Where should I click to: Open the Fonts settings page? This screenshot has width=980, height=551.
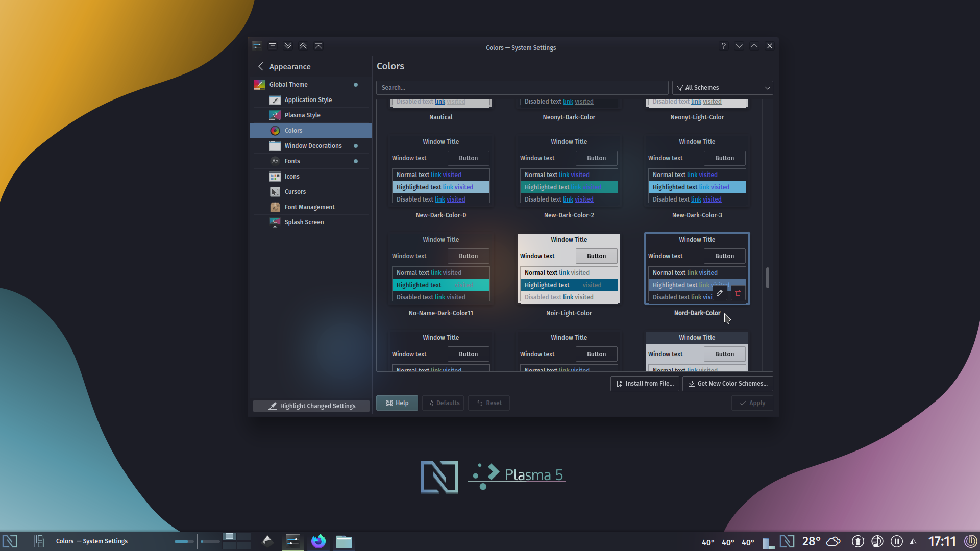point(311,161)
